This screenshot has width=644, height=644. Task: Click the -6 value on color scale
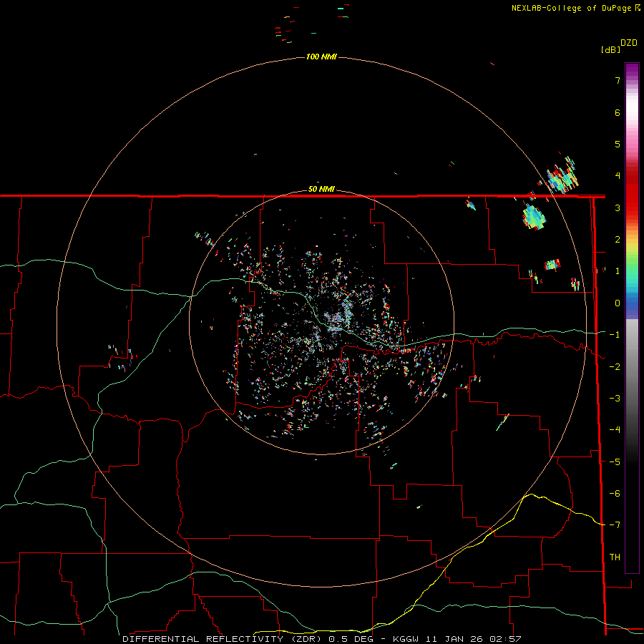click(615, 494)
